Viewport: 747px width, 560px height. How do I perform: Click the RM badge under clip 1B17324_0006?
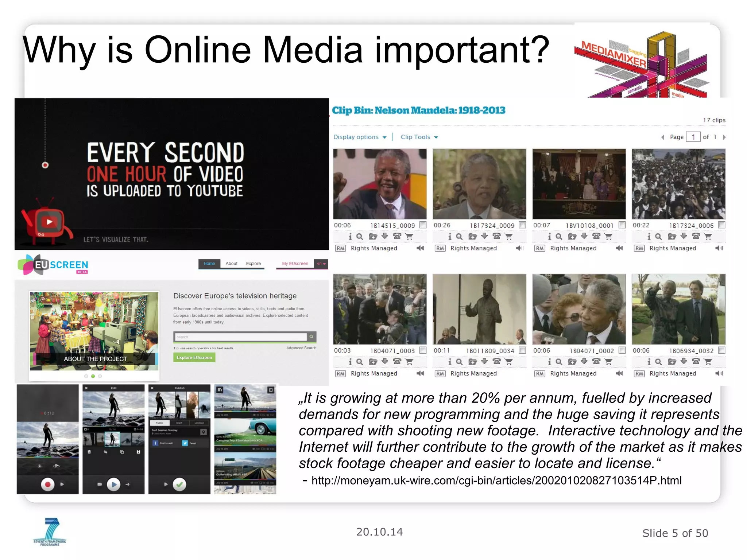(639, 248)
